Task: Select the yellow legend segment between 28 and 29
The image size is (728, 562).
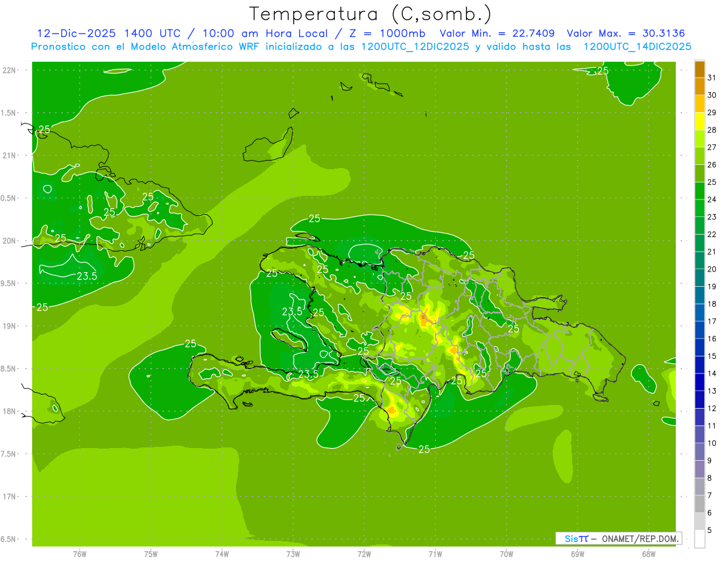Action: [x=699, y=122]
